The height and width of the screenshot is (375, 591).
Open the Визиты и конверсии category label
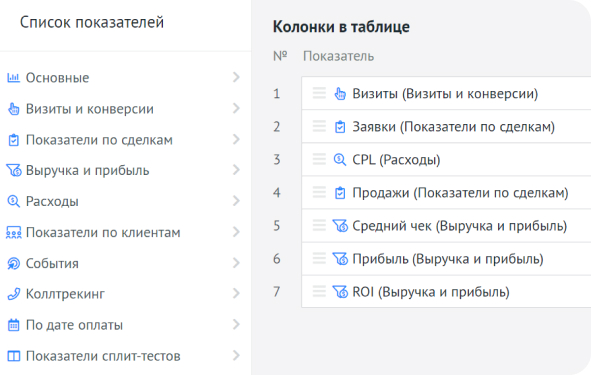90,109
